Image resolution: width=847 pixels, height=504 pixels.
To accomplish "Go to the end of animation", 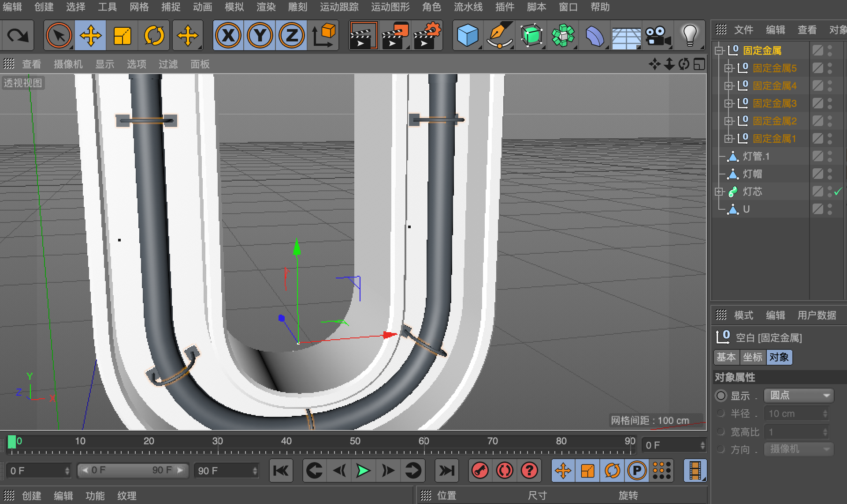I will (x=446, y=471).
